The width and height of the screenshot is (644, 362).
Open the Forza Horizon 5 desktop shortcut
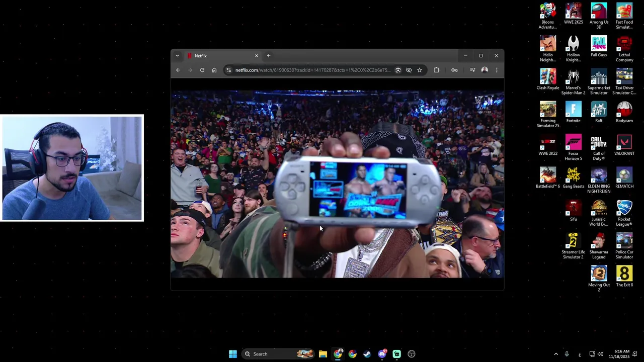[x=574, y=148]
